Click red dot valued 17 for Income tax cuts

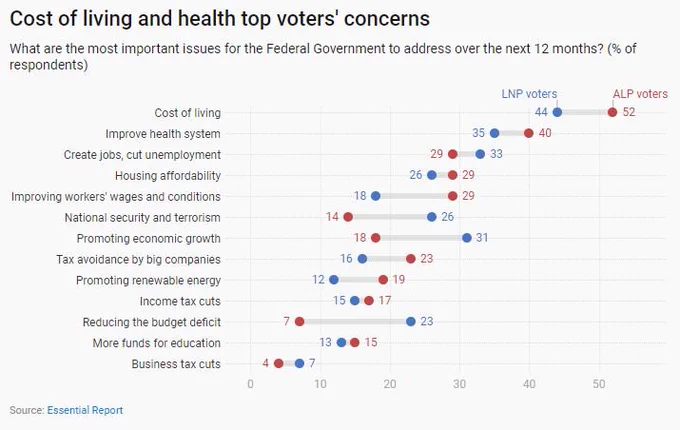(369, 300)
